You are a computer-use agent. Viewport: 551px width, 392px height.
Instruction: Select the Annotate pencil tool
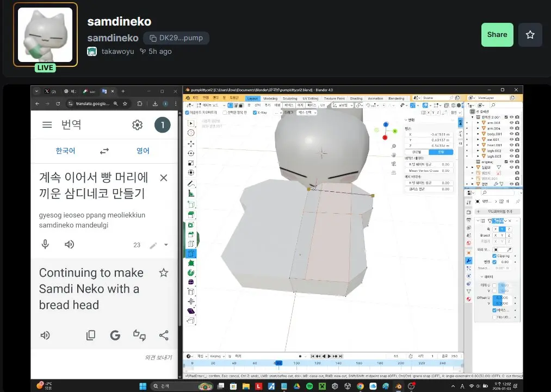pos(191,184)
